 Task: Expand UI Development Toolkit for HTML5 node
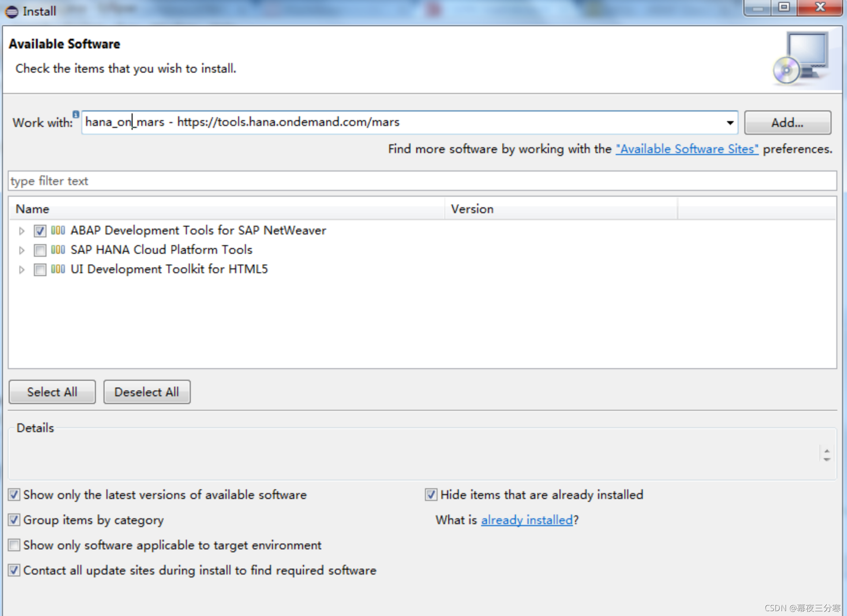21,270
